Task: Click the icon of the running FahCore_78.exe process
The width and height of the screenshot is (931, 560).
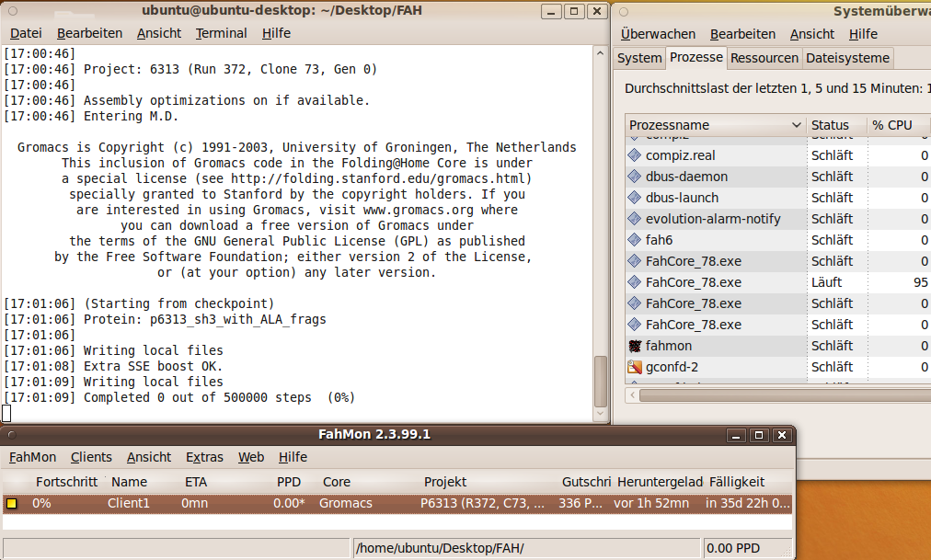Action: 634,282
